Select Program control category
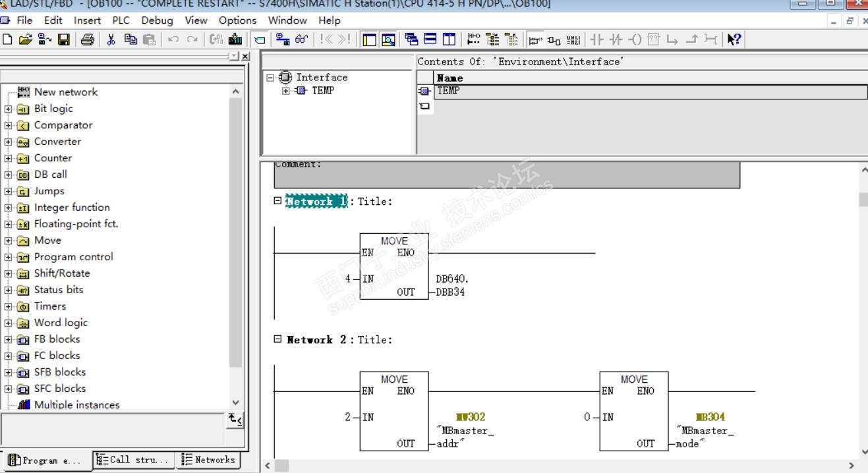 (73, 257)
